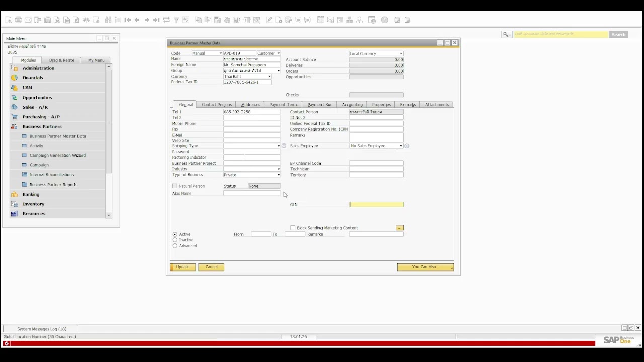Screen dimensions: 644x362
Task: Go to Next Record arrow icon
Action: coord(147,20)
